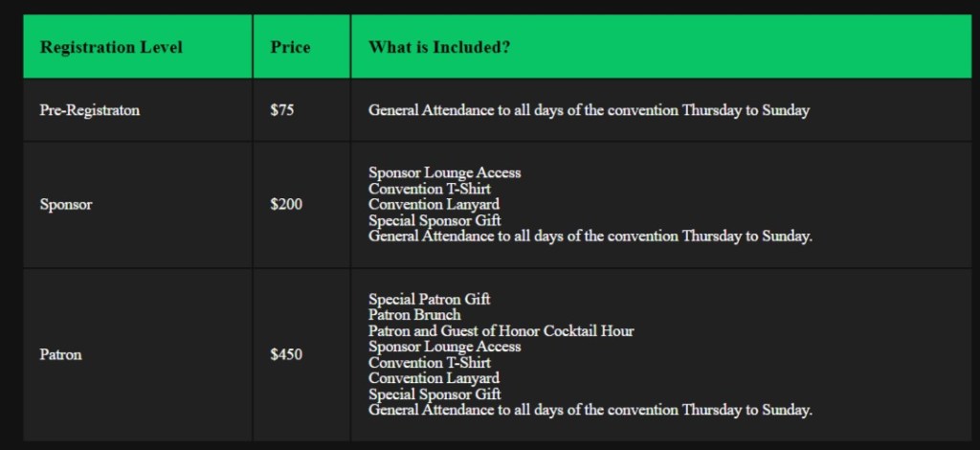980x450 pixels.
Task: Click the "Price" column header
Action: [x=290, y=47]
